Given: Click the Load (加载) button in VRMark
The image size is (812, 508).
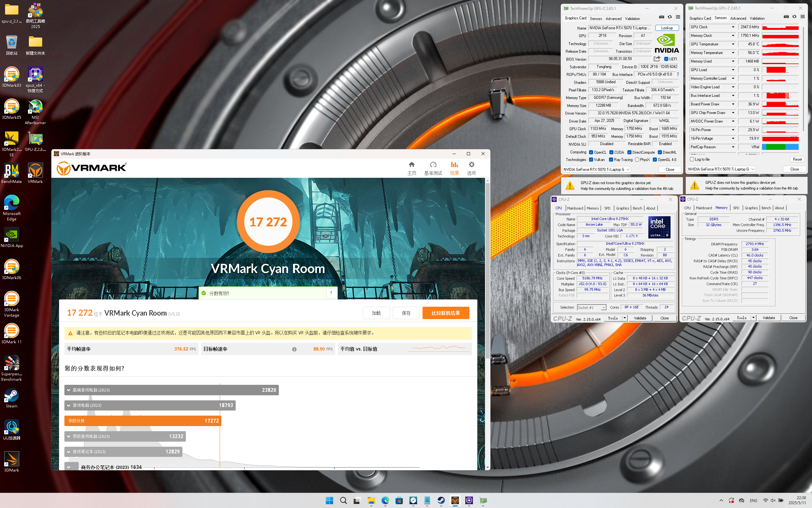Looking at the screenshot, I should click(x=376, y=313).
